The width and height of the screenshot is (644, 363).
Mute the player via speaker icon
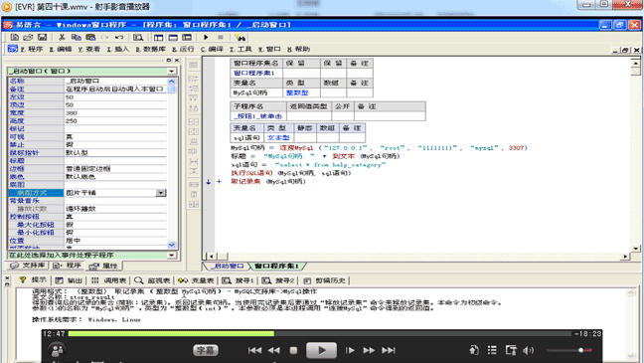[528, 350]
